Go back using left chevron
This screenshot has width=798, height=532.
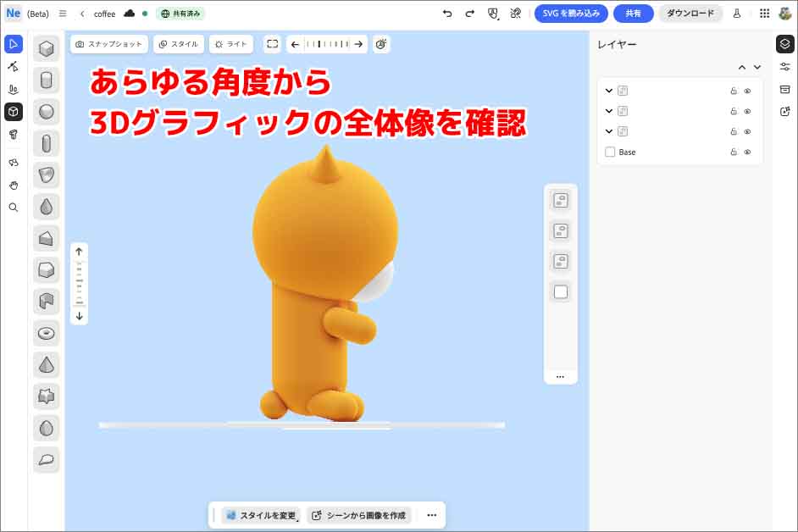coord(82,14)
